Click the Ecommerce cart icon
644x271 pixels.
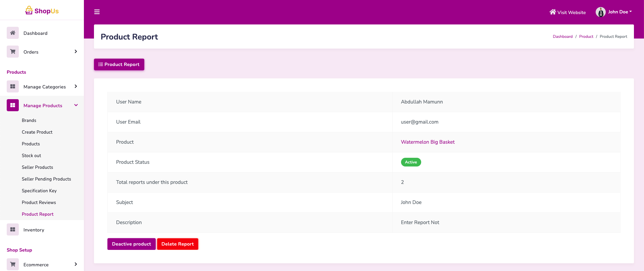[x=13, y=264]
